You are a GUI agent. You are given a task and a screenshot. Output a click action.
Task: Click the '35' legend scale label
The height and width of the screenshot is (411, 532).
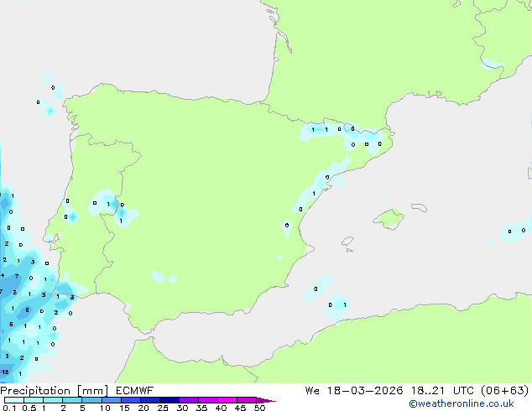[x=201, y=408]
